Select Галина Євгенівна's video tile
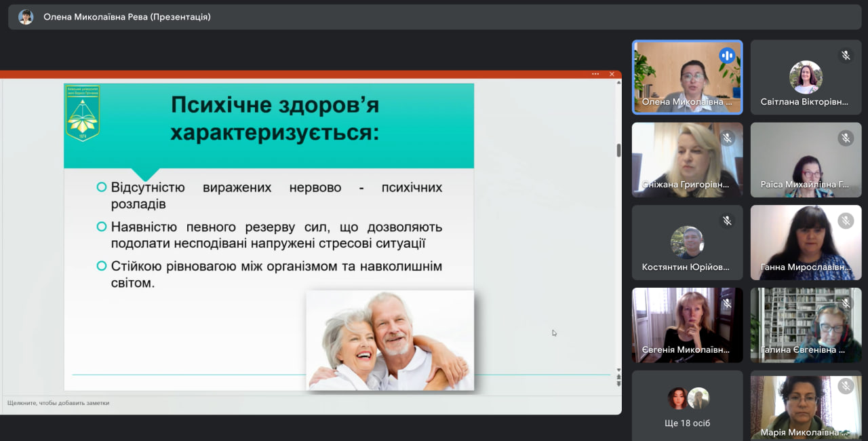 (806, 324)
